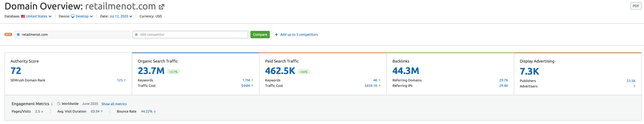
Task: Click the Publishers label
Action: 528,81
